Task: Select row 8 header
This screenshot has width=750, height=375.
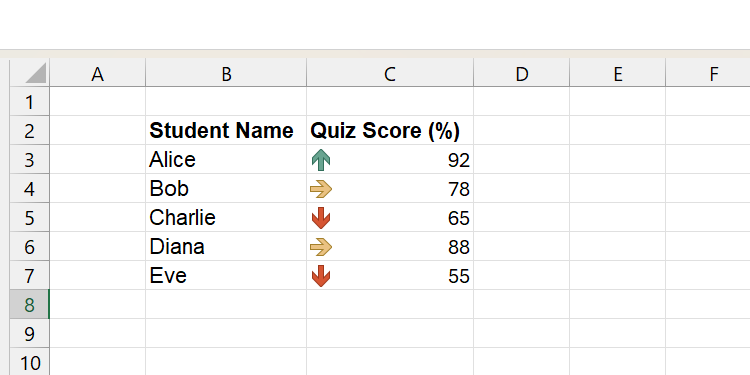Action: coord(29,304)
